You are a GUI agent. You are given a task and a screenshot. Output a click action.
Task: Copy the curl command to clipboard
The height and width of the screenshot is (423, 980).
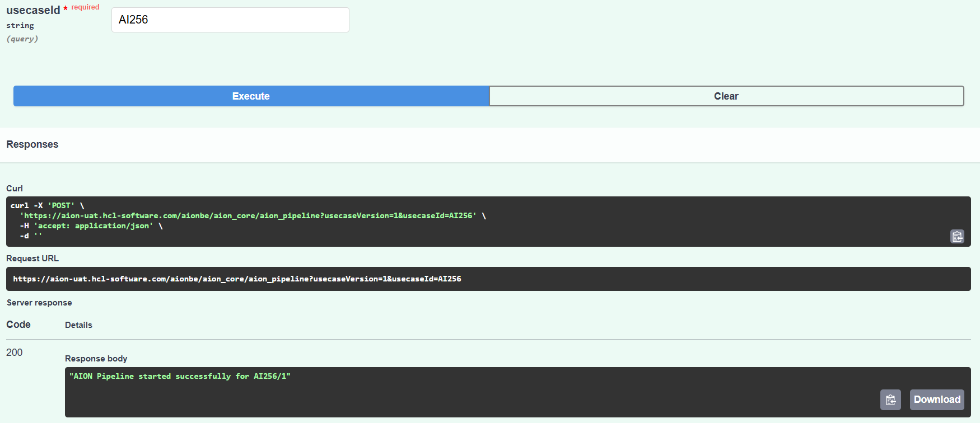[957, 237]
